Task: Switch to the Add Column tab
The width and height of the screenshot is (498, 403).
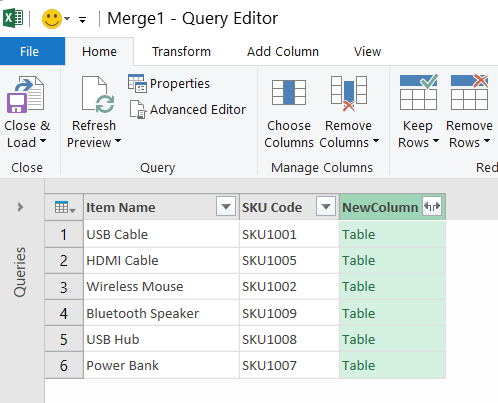Action: tap(283, 52)
